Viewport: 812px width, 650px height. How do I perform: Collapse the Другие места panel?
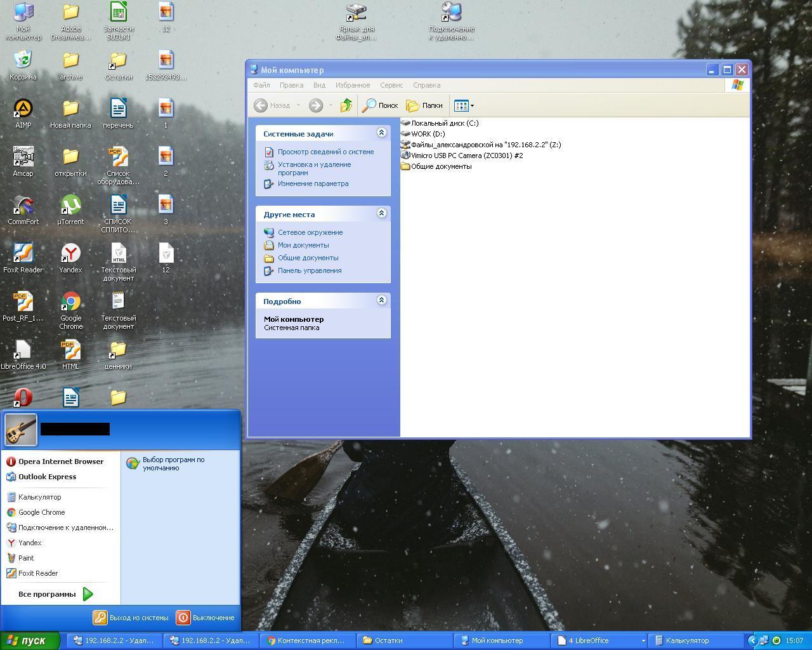click(381, 213)
